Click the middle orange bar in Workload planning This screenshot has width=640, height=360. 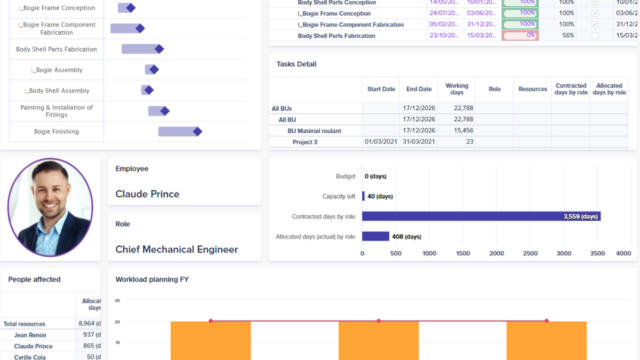[379, 341]
